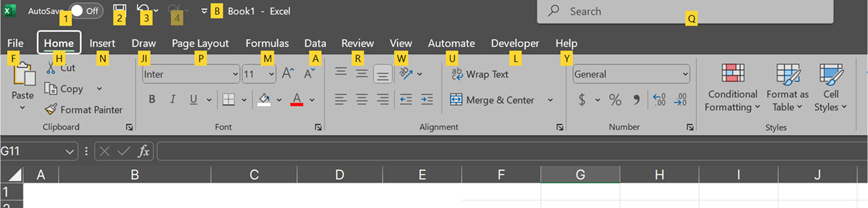Open Cell Styles gallery
The image size is (868, 208).
831,87
